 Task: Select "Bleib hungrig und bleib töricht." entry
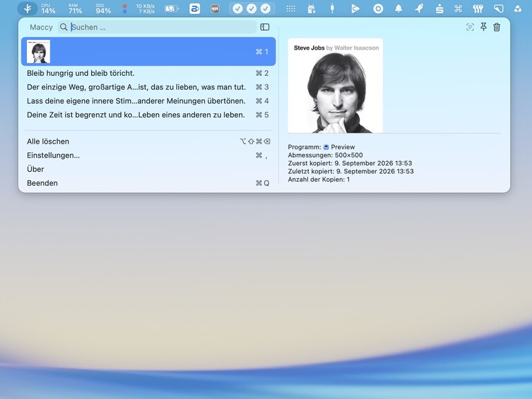[x=149, y=73]
